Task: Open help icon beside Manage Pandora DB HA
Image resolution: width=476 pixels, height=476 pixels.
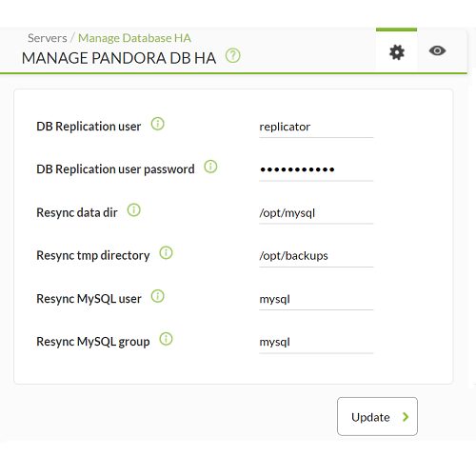Action: point(233,56)
